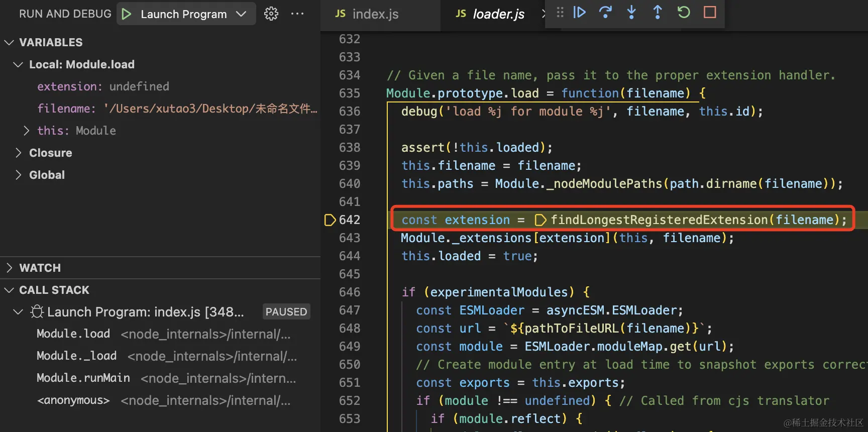Click asyncESM.ESMLoader on line 647

(611, 310)
